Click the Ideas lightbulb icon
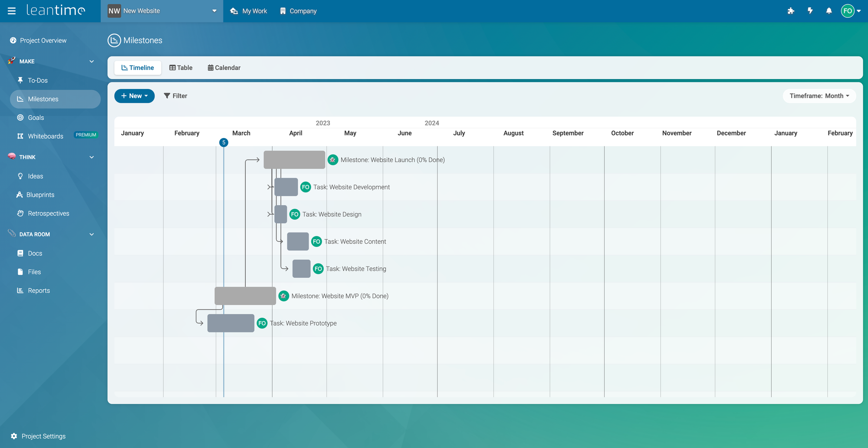This screenshot has width=868, height=448. coord(20,176)
